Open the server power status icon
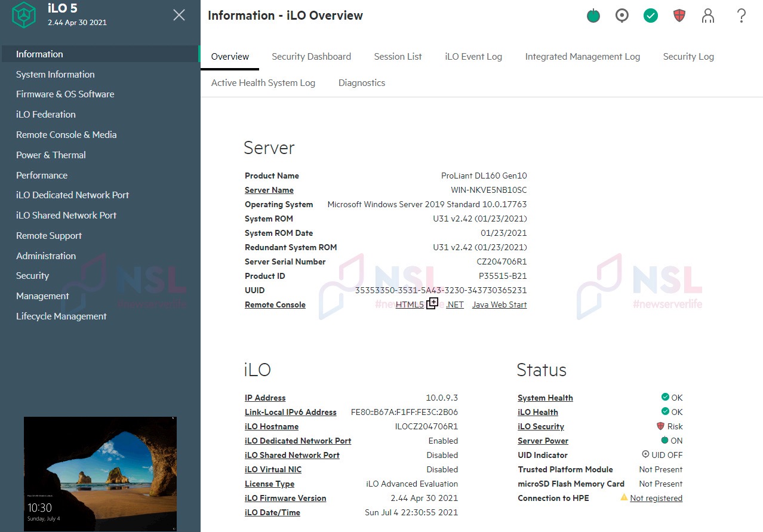This screenshot has height=532, width=763. tap(593, 16)
